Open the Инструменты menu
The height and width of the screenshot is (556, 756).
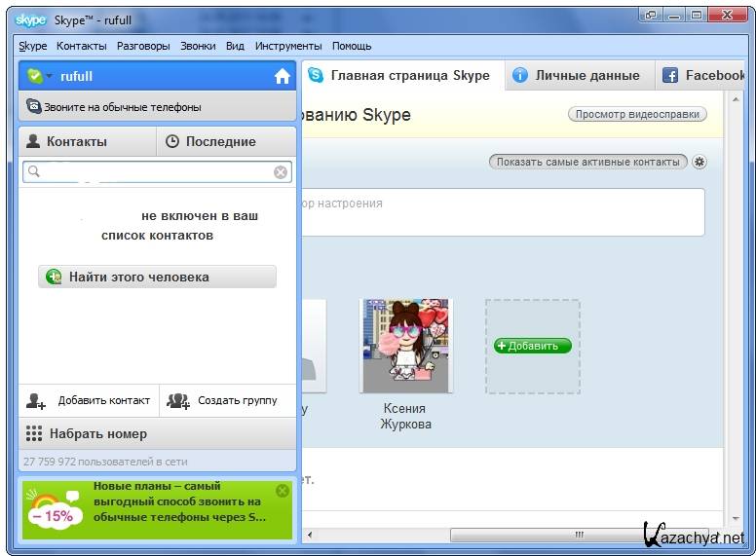click(288, 46)
